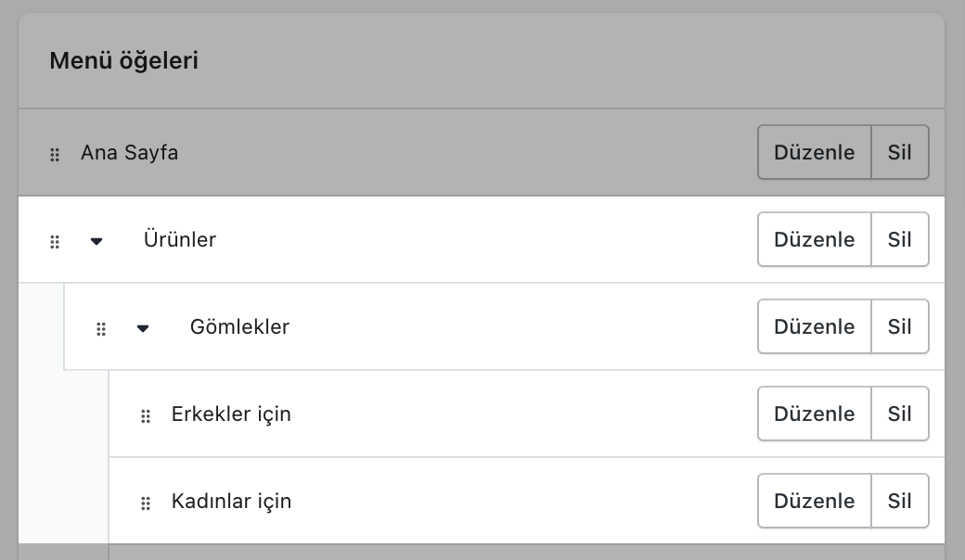Hit Sil next to Erkekler için
The width and height of the screenshot is (965, 560).
[x=899, y=414]
